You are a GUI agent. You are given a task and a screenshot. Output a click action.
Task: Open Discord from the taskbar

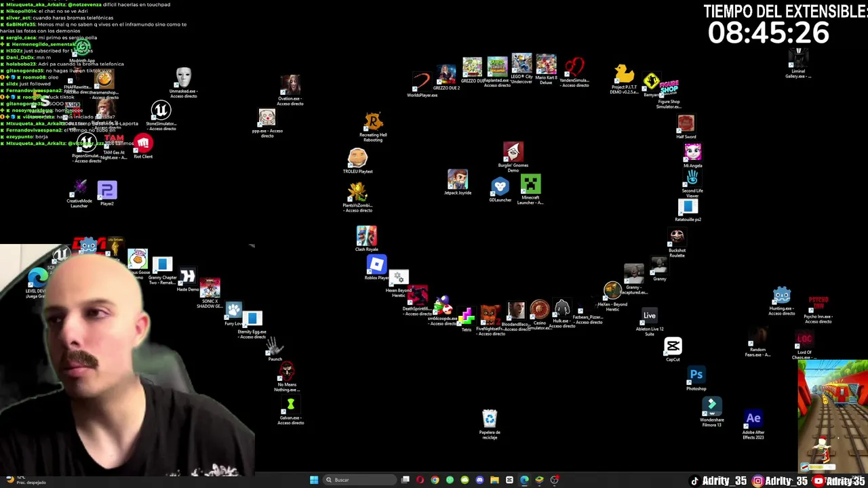479,480
